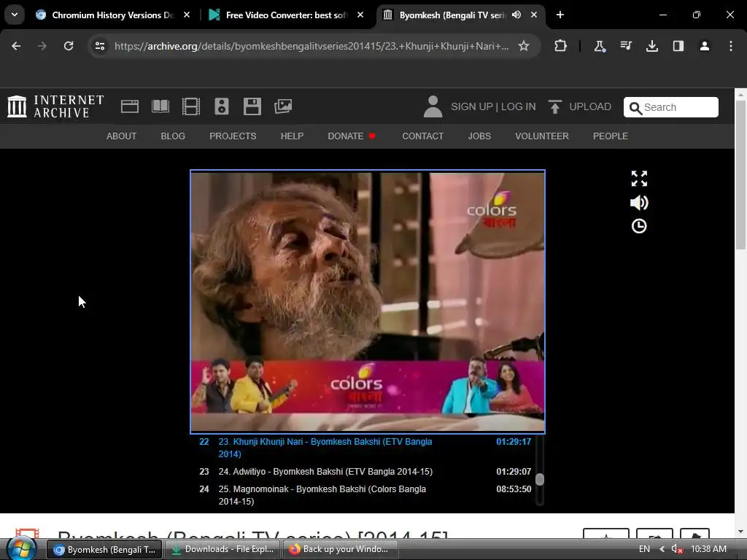Expand hidden tray icons arrow
This screenshot has height=560, width=747.
(662, 549)
